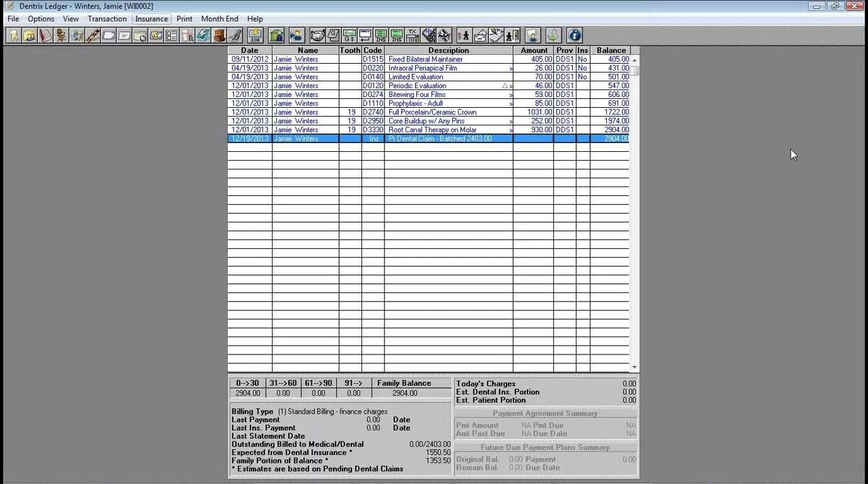Select Root Canal Therapy on Molar row
Screen dimensions: 868x484
[429, 129]
